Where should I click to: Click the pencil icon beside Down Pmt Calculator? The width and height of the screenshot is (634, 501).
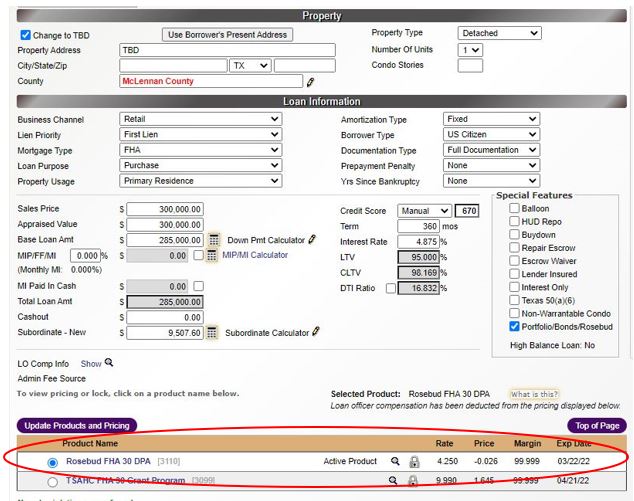[312, 240]
